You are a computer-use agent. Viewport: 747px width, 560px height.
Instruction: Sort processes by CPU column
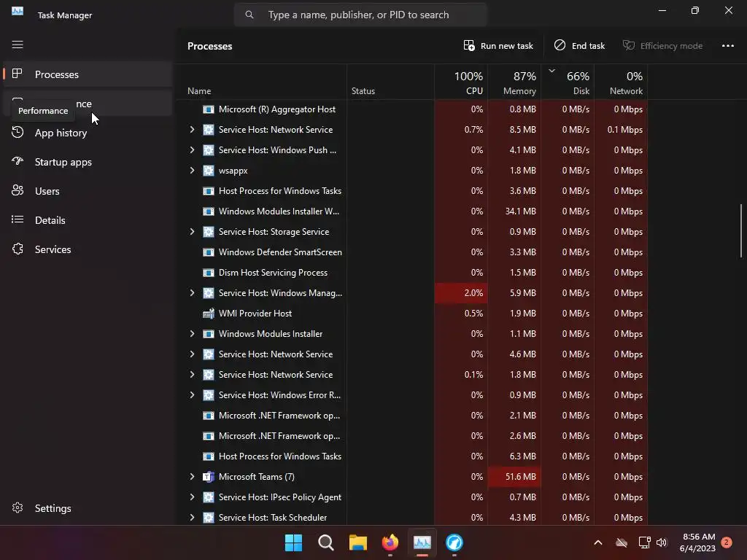click(x=461, y=82)
